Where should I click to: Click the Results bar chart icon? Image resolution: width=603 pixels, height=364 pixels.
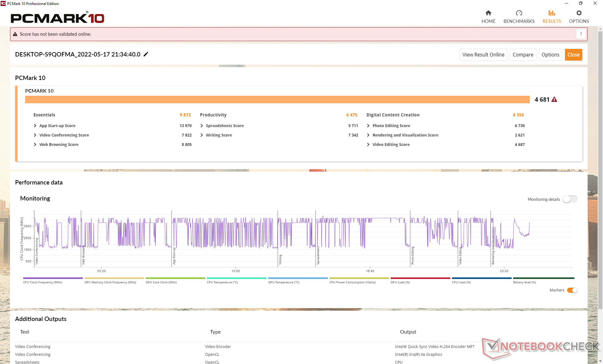click(551, 13)
